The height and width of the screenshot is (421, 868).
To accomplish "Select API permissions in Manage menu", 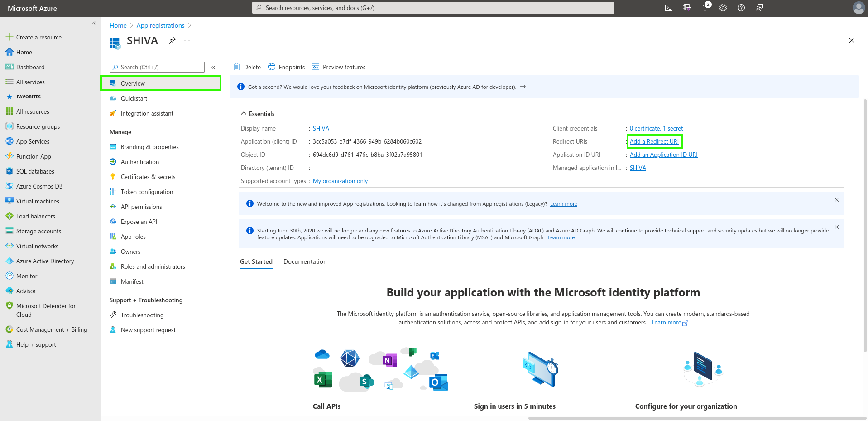I will pos(141,207).
